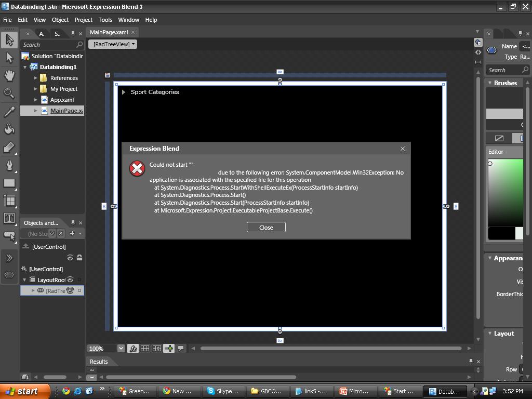Collapse the Layout section
Viewport: 532px width, 399px height.
(x=489, y=334)
